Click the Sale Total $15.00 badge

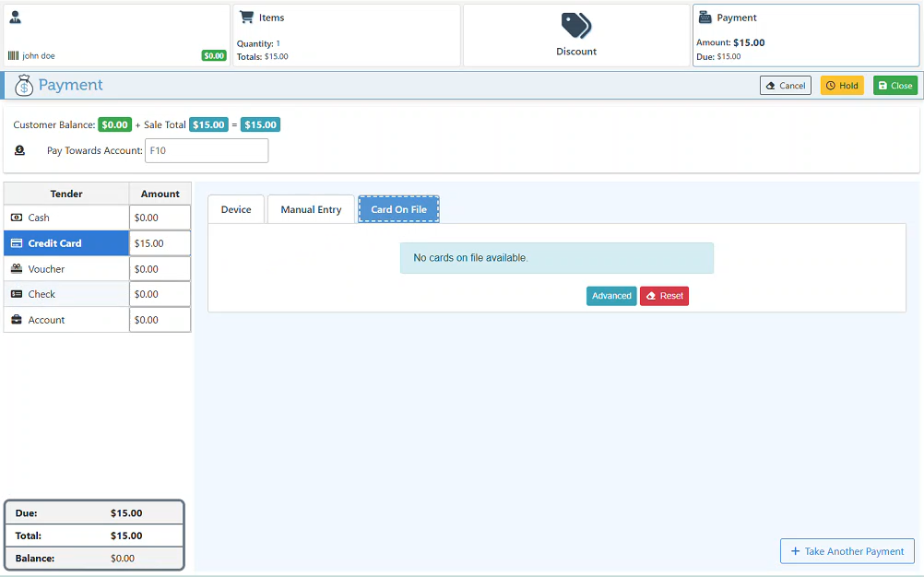(x=208, y=124)
